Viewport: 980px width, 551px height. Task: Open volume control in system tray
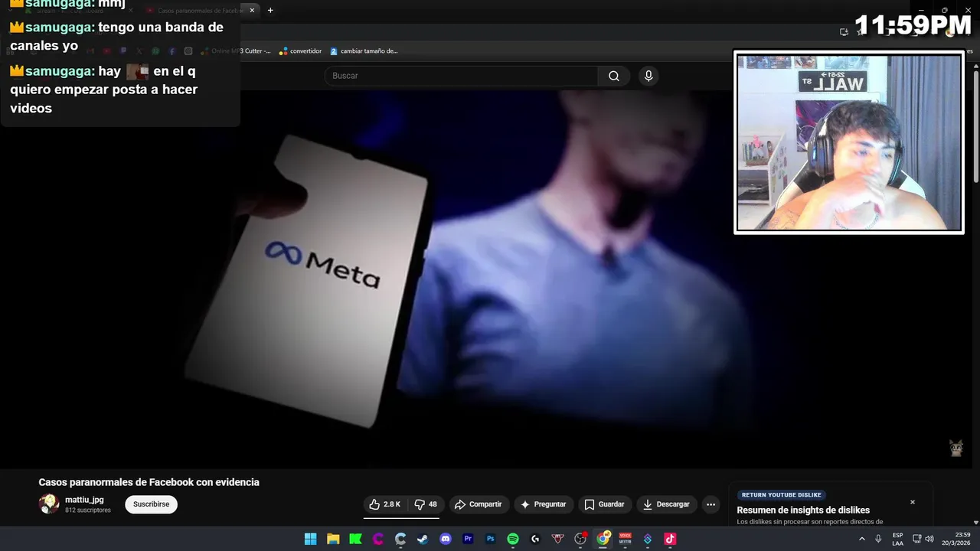tap(929, 539)
